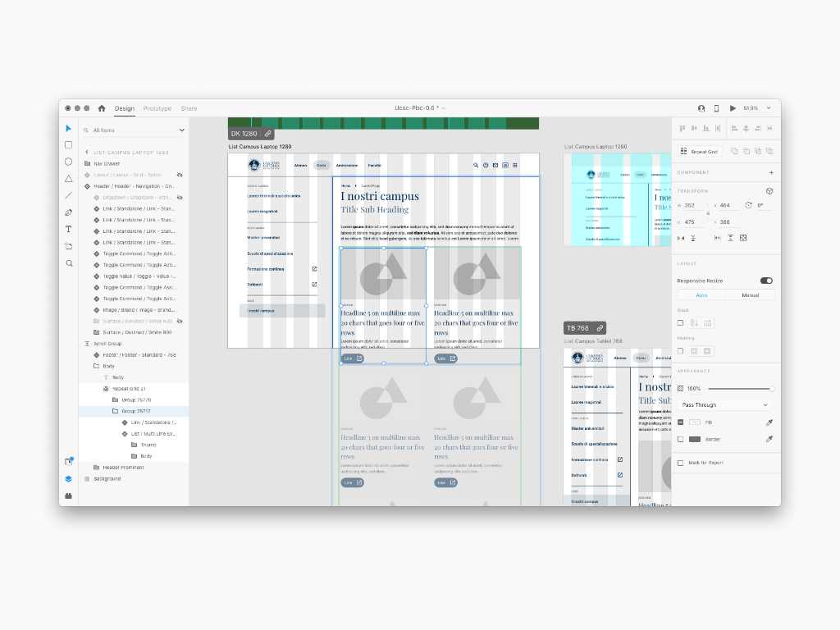Enable the Padding checkbox

[x=681, y=351]
